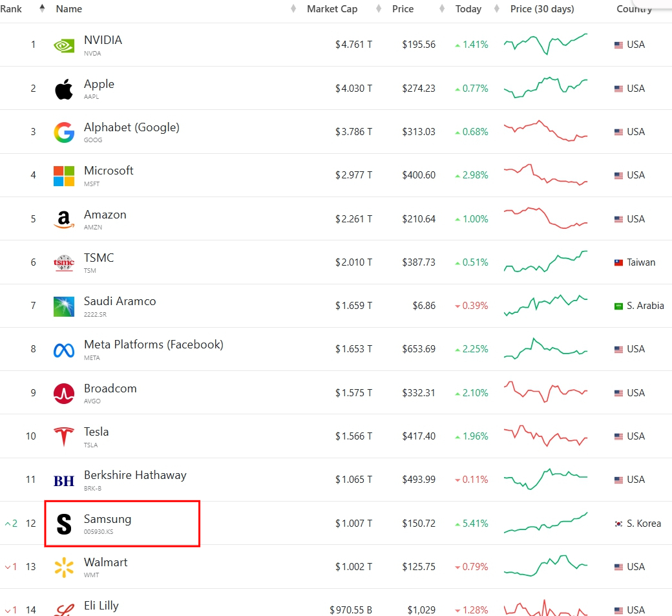Click the Walmart spark logo
Viewport: 672px width, 616px height.
[64, 567]
